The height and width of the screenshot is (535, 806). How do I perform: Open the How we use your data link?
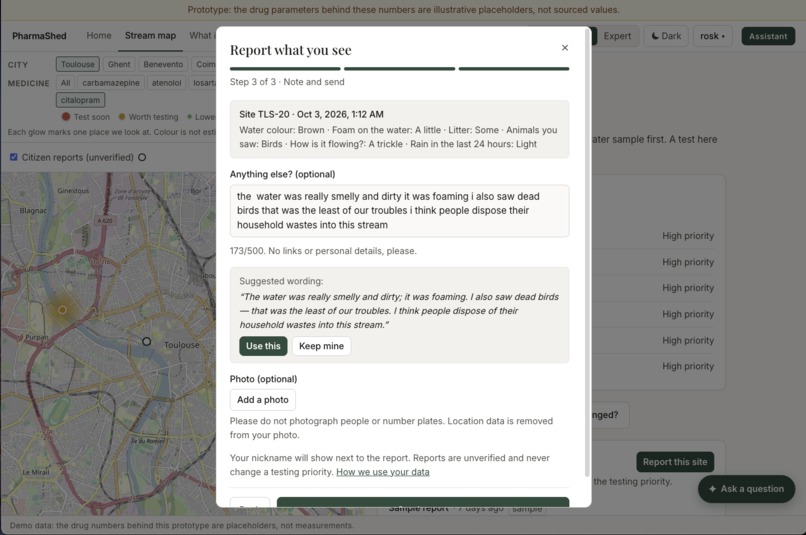tap(382, 472)
